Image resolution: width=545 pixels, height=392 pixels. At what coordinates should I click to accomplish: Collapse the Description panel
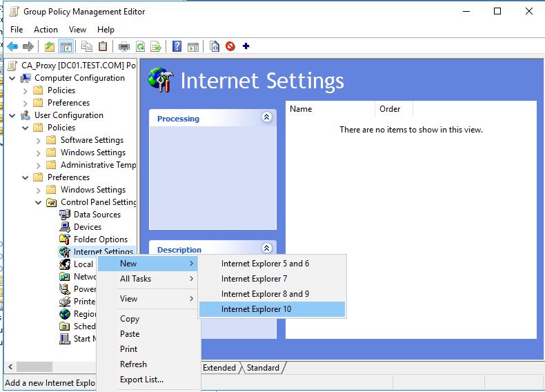click(266, 248)
